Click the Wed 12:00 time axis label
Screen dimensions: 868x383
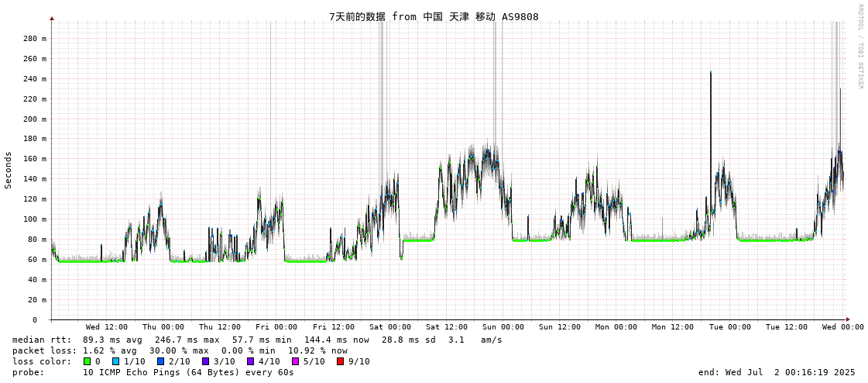tap(107, 327)
